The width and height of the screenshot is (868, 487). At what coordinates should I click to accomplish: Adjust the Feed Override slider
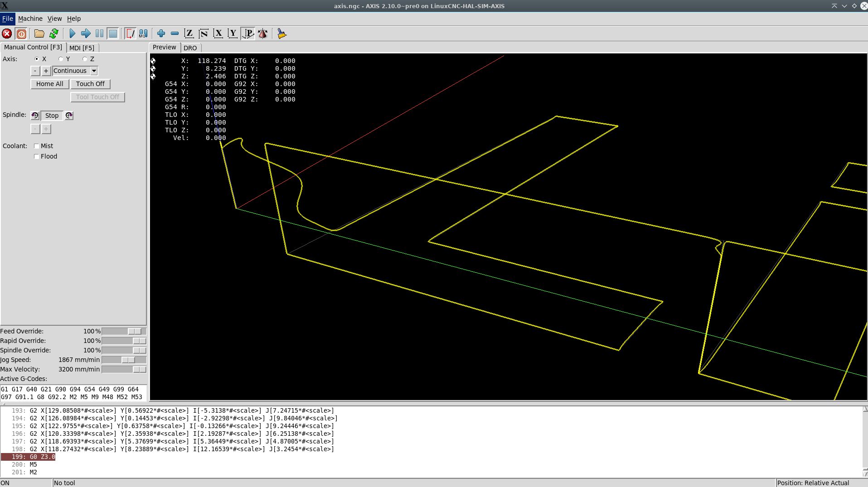click(124, 331)
